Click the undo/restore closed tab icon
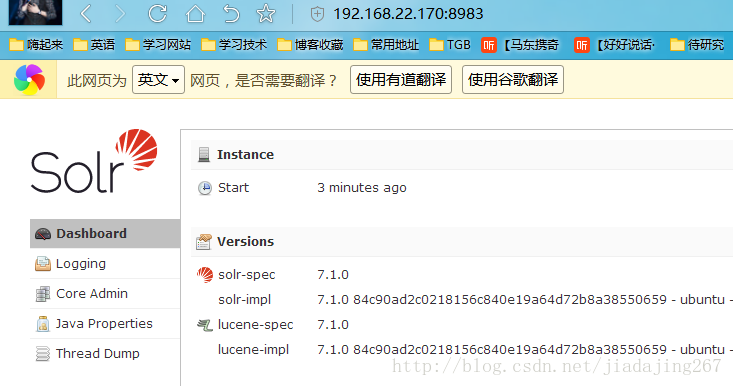This screenshot has height=386, width=733. point(231,13)
